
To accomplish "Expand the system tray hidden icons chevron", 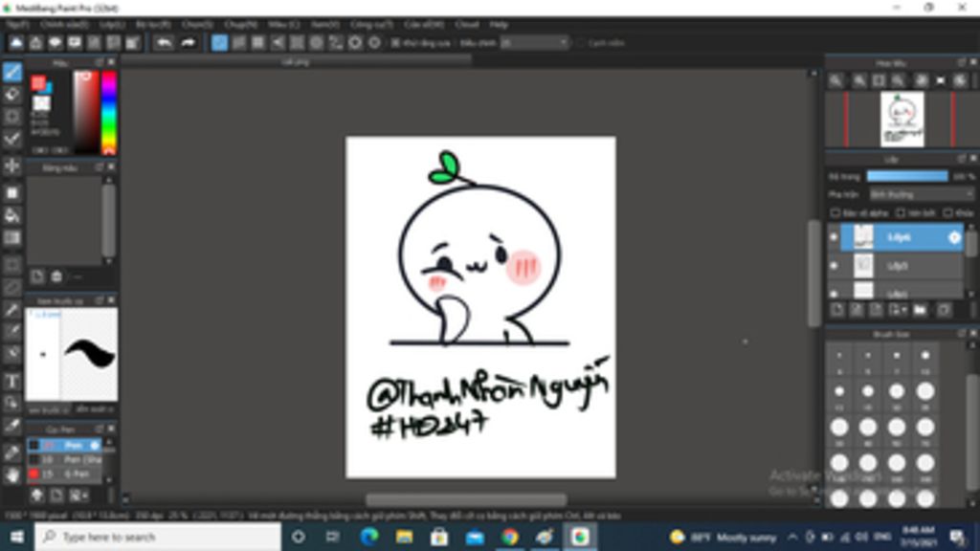I will point(792,537).
